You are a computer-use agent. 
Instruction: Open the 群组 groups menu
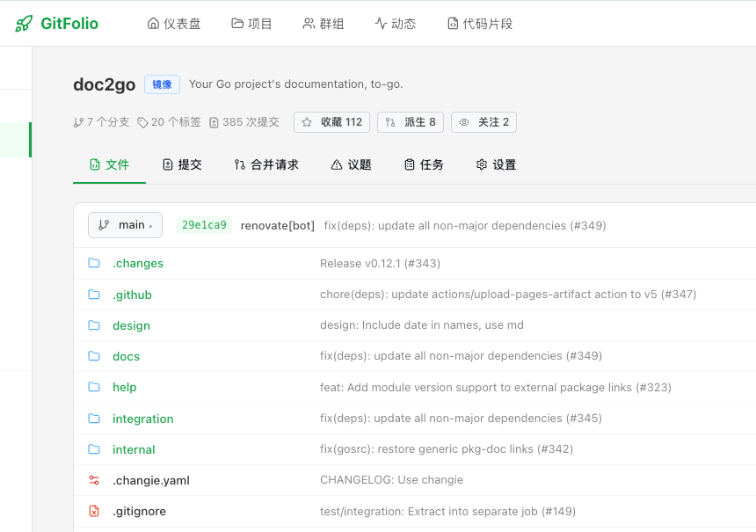[323, 23]
